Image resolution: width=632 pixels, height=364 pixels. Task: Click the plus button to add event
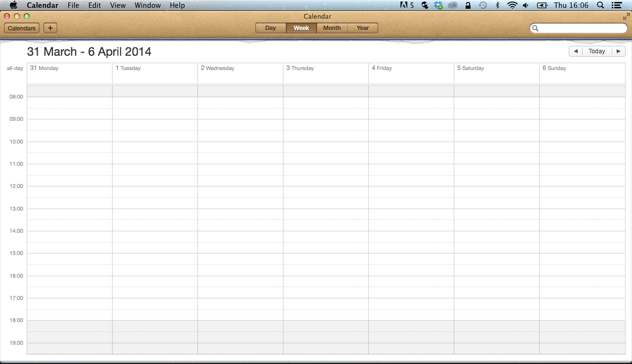click(x=50, y=28)
